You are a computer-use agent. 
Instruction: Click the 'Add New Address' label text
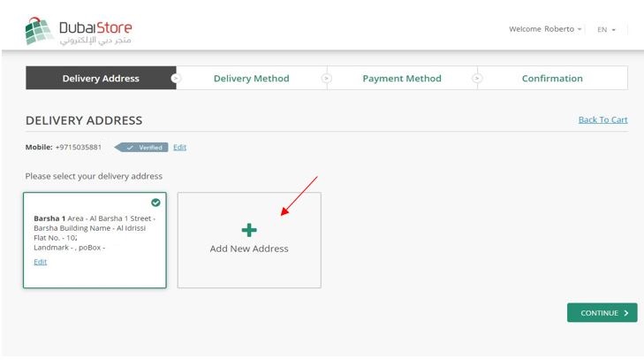[x=249, y=249]
